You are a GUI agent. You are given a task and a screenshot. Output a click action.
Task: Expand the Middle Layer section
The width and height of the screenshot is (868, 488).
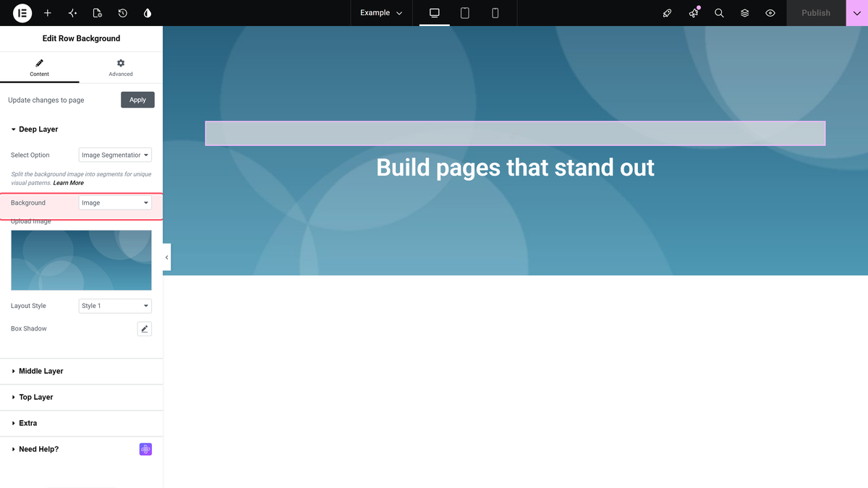[x=81, y=371]
